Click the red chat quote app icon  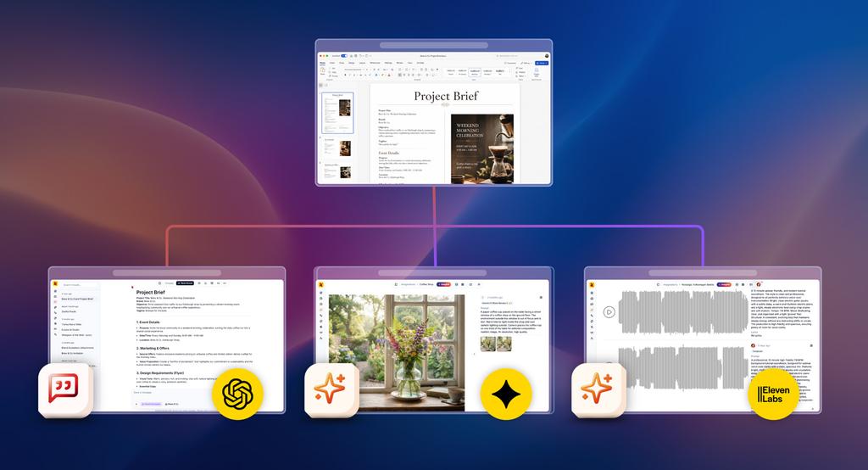pos(64,389)
